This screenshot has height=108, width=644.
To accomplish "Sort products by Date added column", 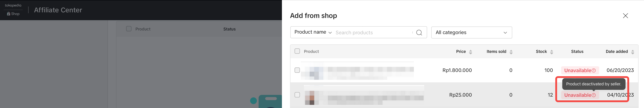I will point(633,52).
